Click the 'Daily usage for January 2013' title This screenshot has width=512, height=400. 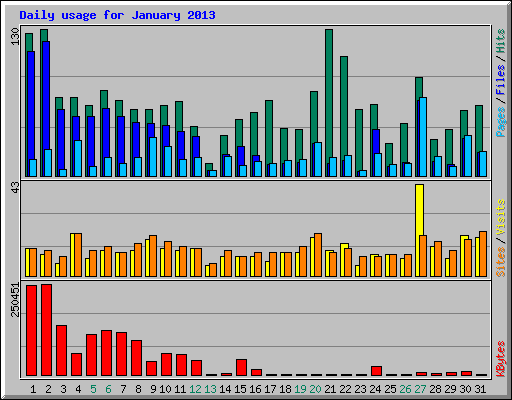117,15
